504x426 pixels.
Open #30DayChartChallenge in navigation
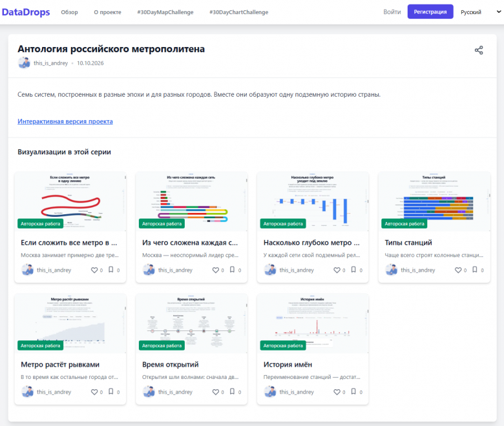239,12
